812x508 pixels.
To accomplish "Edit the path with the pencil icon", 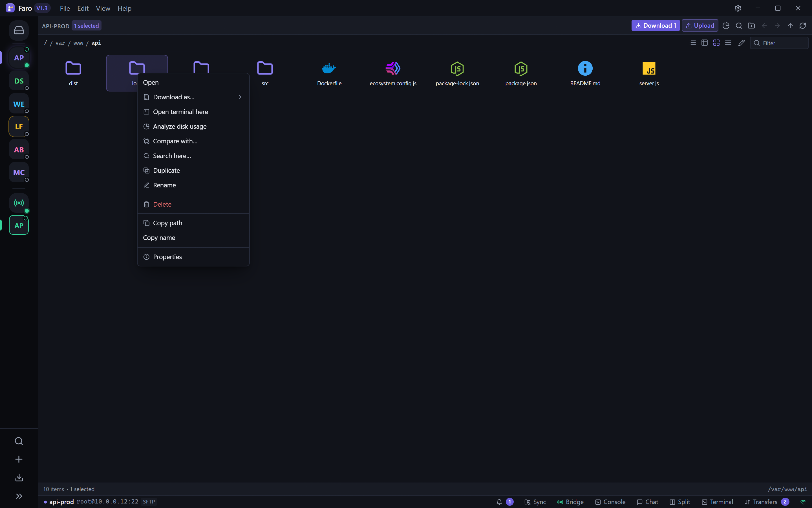I will pyautogui.click(x=742, y=43).
